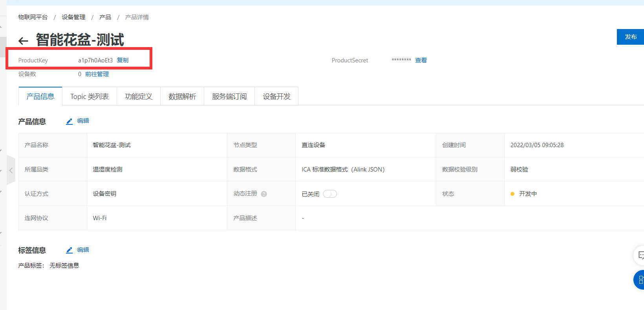Image resolution: width=644 pixels, height=310 pixels.
Task: Collapse the left sidebar with the chevron handle
Action: pyautogui.click(x=11, y=170)
